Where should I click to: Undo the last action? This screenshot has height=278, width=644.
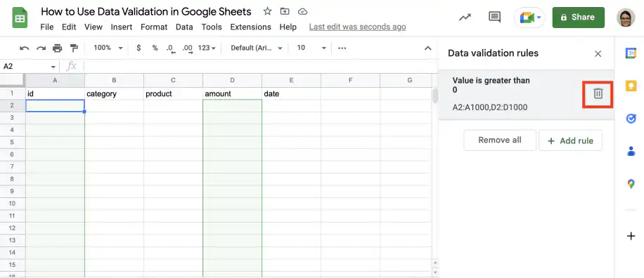pos(24,48)
